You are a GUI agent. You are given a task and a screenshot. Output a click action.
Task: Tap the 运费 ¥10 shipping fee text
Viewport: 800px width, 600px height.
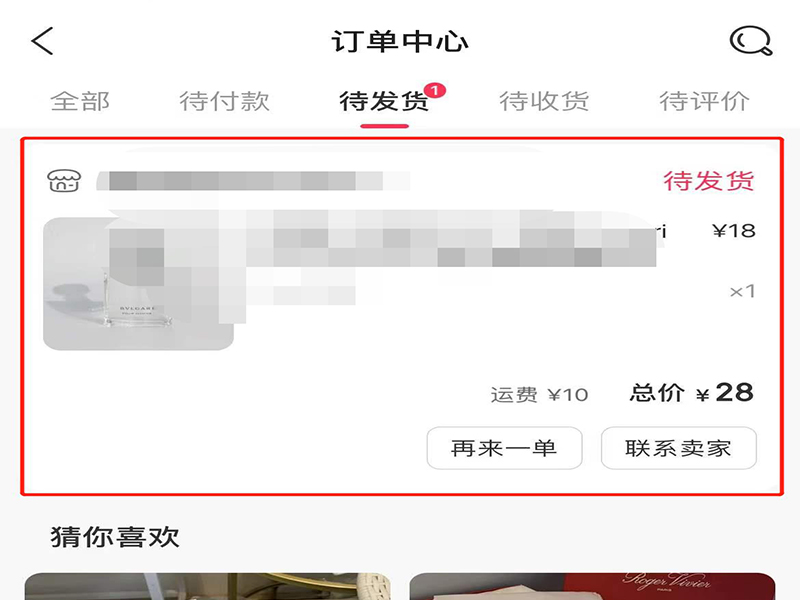(539, 394)
